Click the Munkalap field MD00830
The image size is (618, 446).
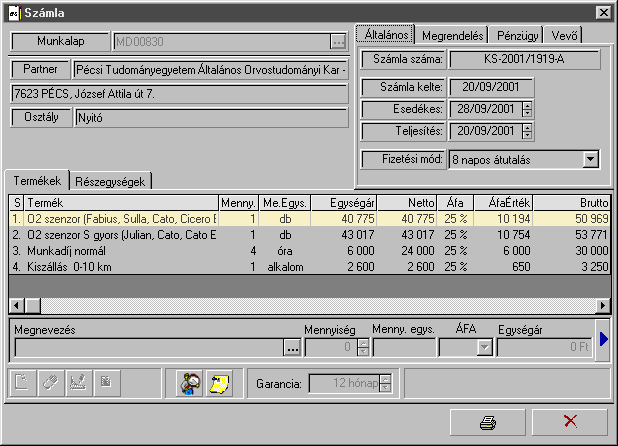(222, 41)
